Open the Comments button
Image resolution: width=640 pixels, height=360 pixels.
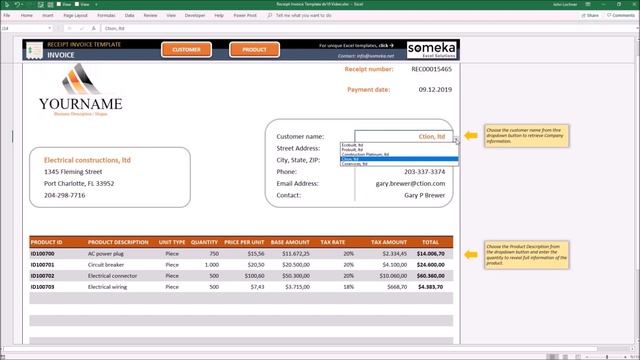click(x=620, y=15)
